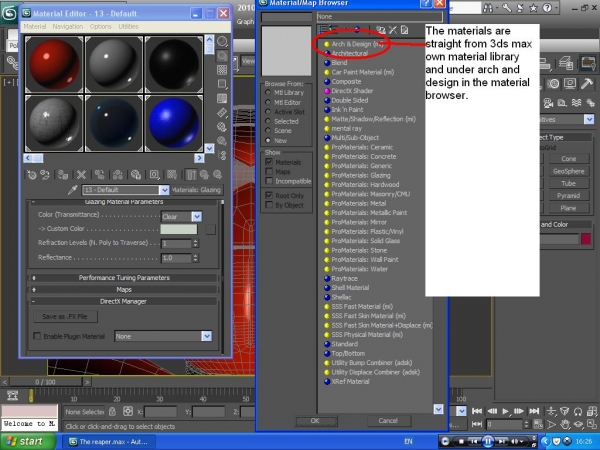The width and height of the screenshot is (600, 450).
Task: Click the Go to End playback button
Action: point(534,411)
